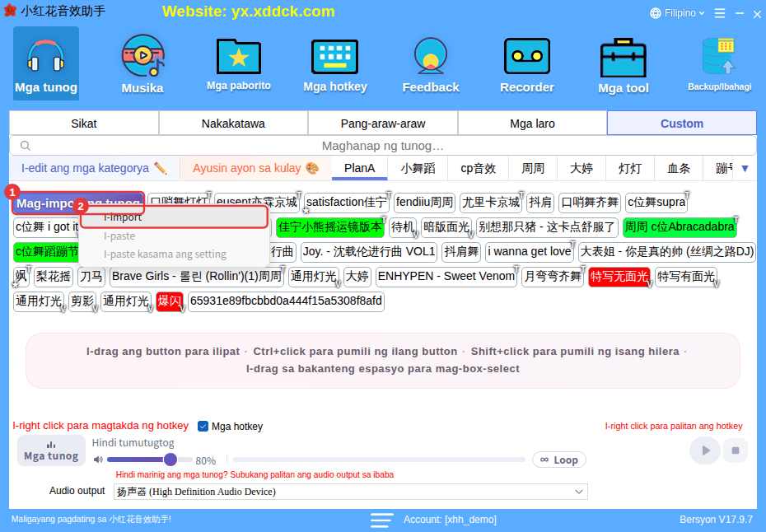Open Mga paborito star folder
The height and width of the screenshot is (532, 766).
pos(238,63)
